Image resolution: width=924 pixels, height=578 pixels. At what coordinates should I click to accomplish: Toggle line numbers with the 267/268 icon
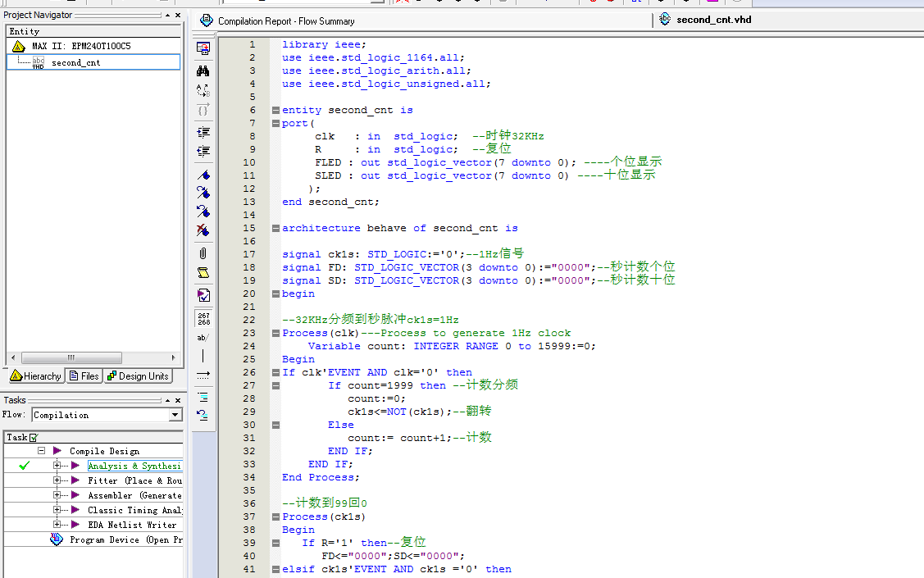point(203,318)
